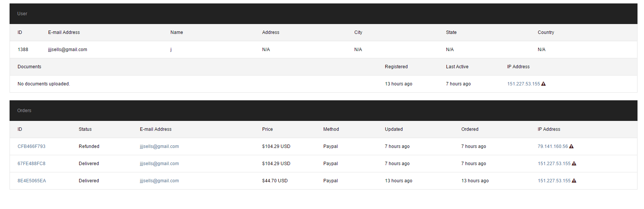Click user email jjjsells@gmail.com in User table

pos(68,50)
